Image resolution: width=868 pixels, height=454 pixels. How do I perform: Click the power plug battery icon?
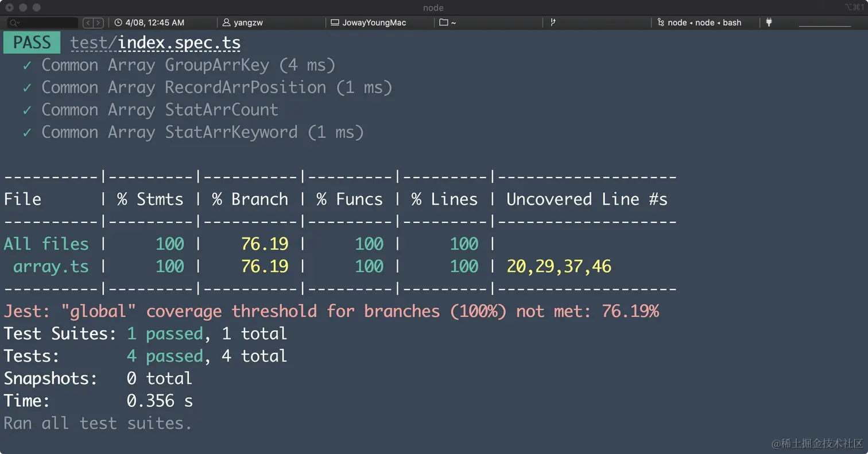[x=769, y=23]
